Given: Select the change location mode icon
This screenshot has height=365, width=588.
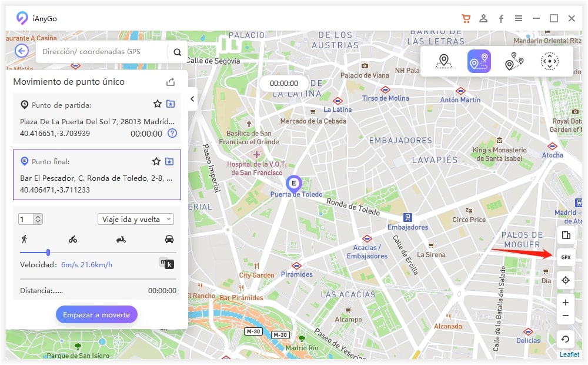Looking at the screenshot, I should point(443,61).
